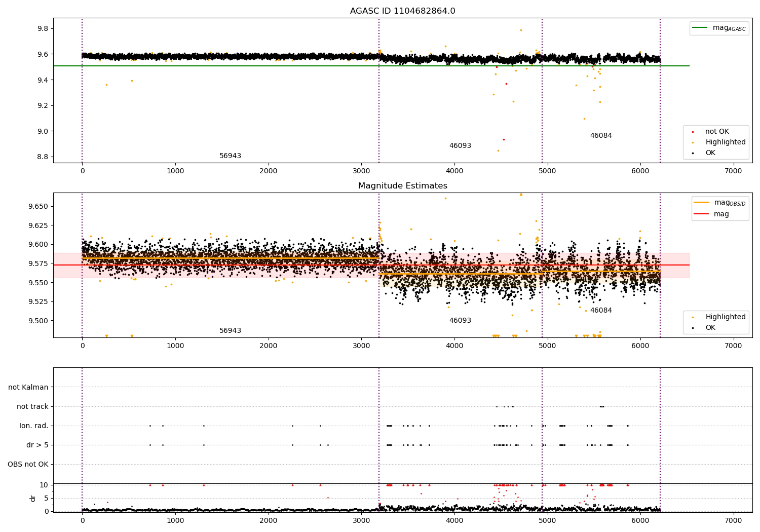Click y-axis tick '9.625' on middle plot

click(39, 225)
